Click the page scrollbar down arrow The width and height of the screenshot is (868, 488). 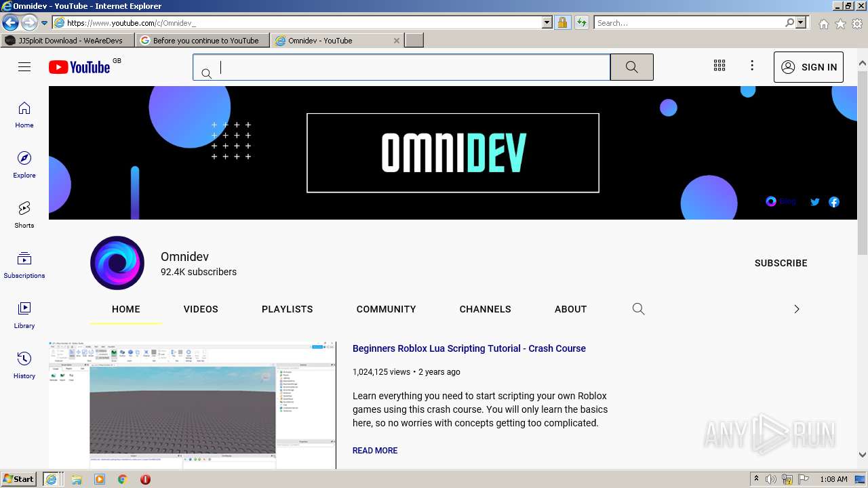[863, 455]
